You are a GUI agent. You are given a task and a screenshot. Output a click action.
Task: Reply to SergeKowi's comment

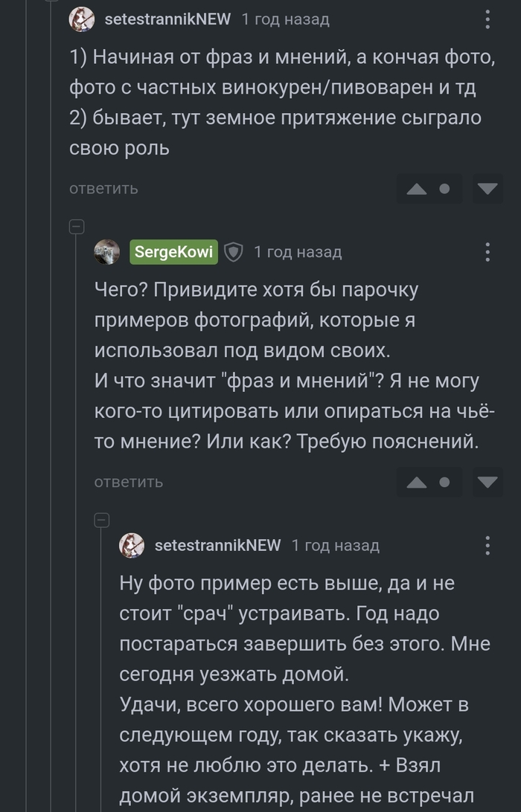pos(128,483)
